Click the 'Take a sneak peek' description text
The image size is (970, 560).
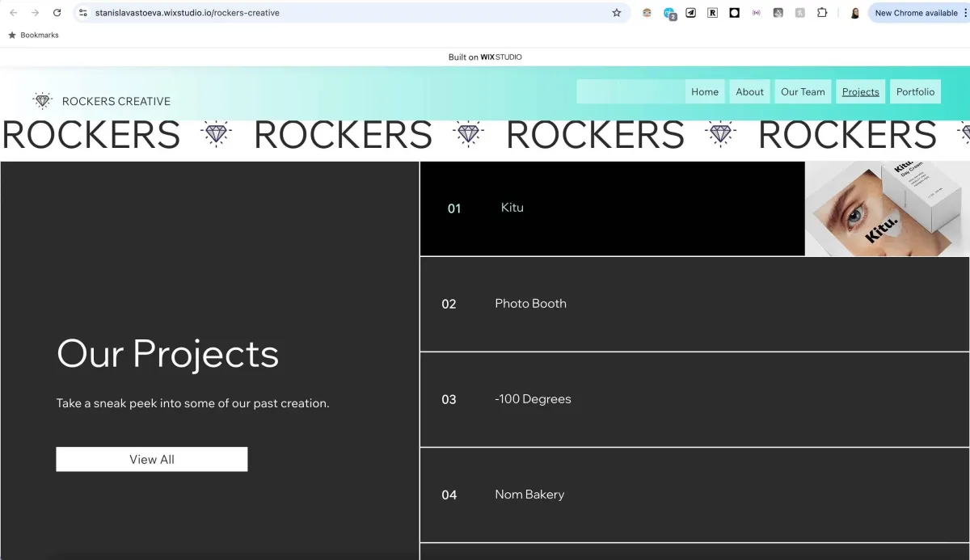[192, 403]
